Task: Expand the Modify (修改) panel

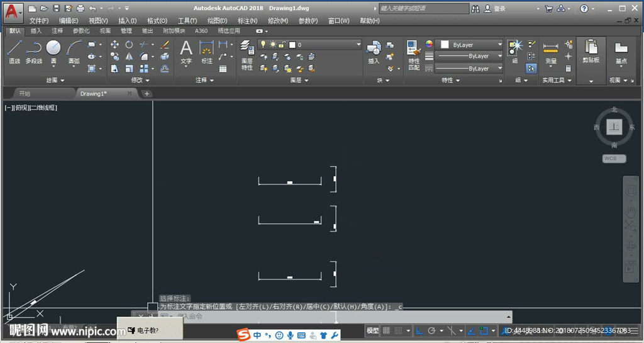Action: [140, 80]
